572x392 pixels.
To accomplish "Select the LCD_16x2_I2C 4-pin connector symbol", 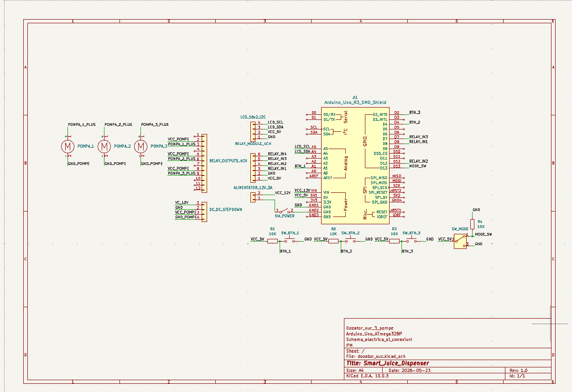I will click(253, 131).
